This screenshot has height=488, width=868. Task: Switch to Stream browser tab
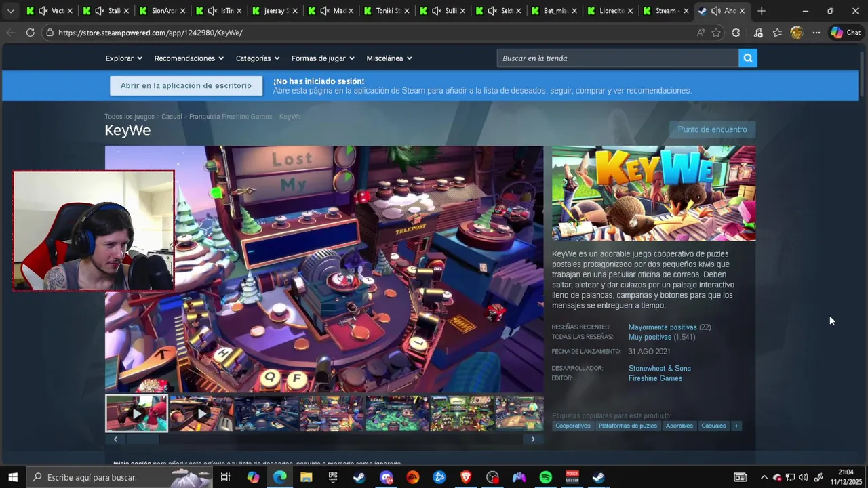(x=664, y=11)
